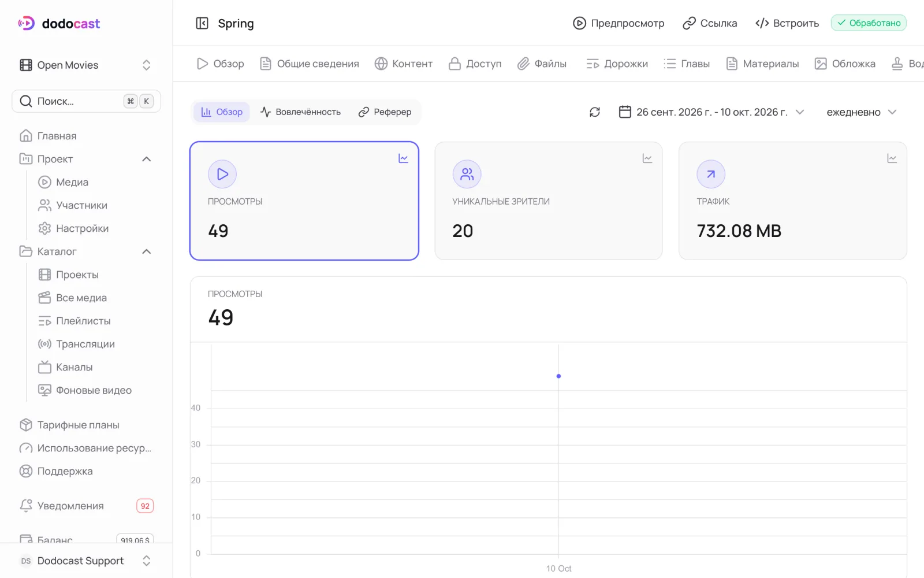This screenshot has height=578, width=924.
Task: Select the Обзор analytics view toggle
Action: click(x=222, y=112)
